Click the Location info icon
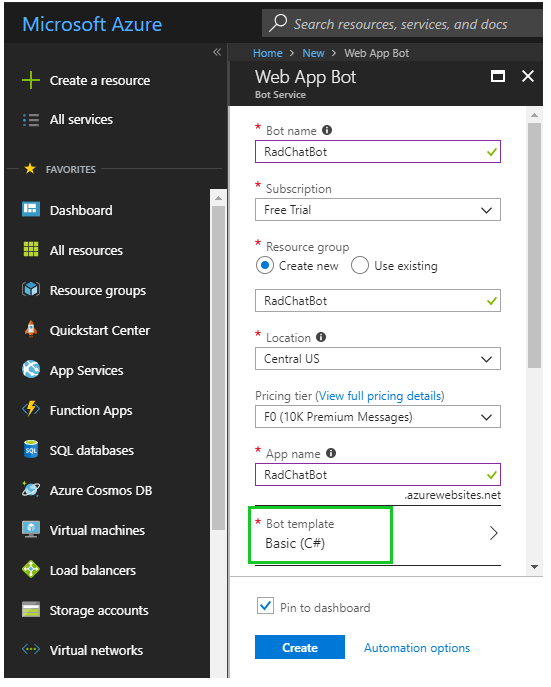Viewport: 551px width, 687px height. point(321,337)
